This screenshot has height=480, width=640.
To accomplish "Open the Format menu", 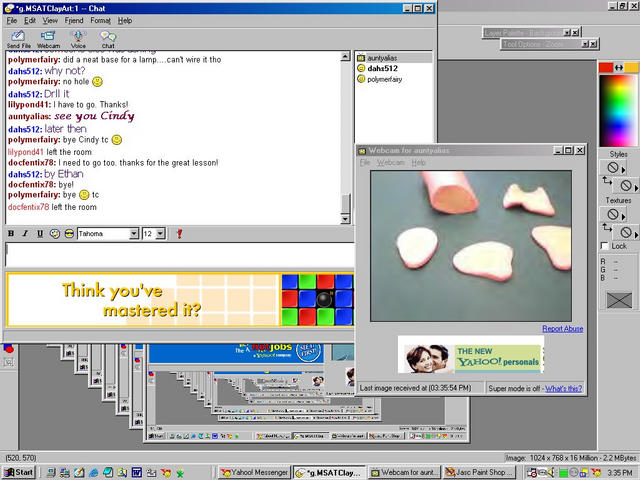I will click(x=100, y=20).
